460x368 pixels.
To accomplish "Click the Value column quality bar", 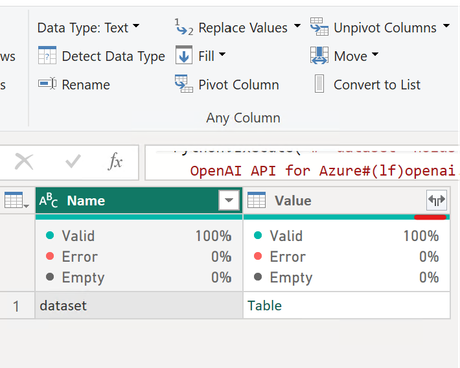I will click(x=347, y=217).
